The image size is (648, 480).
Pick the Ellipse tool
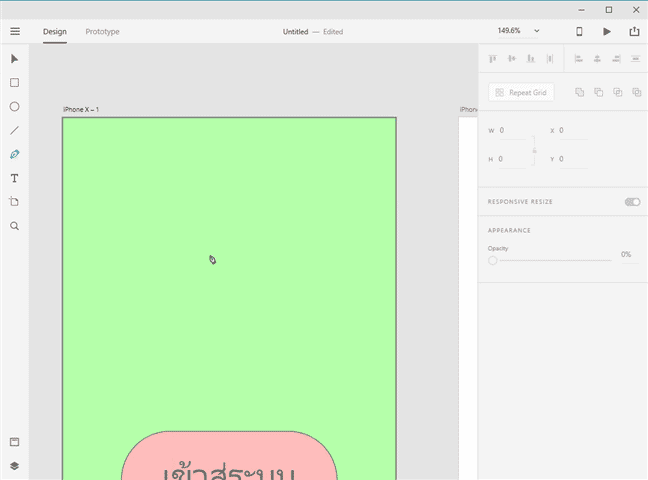pos(14,107)
